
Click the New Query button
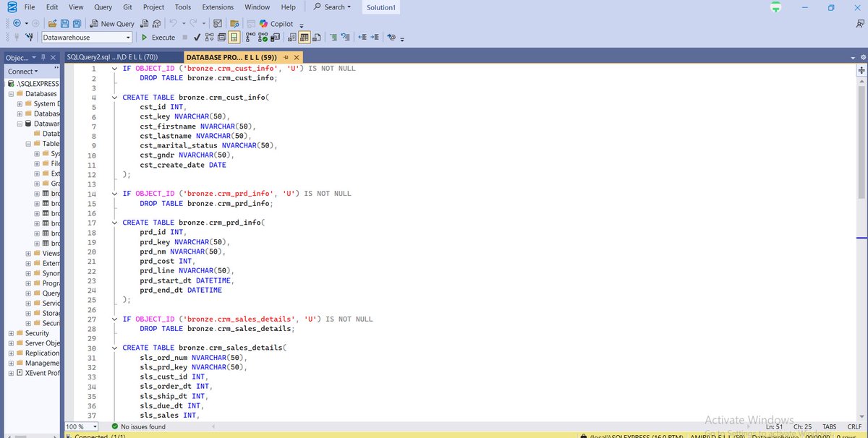tap(112, 24)
